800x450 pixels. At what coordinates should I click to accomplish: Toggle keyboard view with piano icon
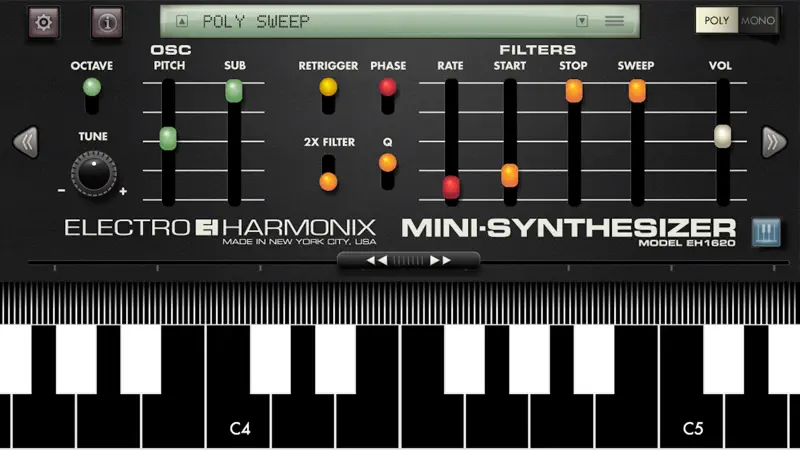point(766,232)
